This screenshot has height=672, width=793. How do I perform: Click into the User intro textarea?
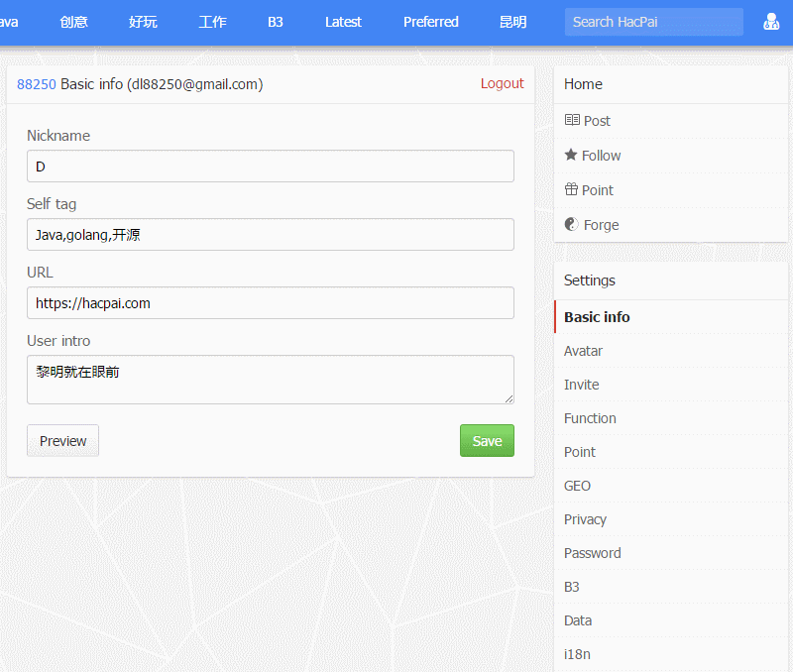click(x=271, y=380)
